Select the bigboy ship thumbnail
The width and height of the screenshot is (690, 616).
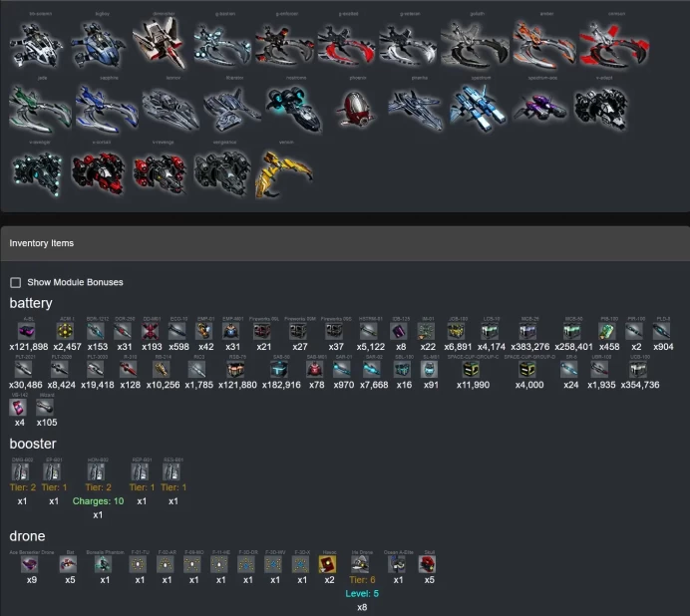[98, 45]
